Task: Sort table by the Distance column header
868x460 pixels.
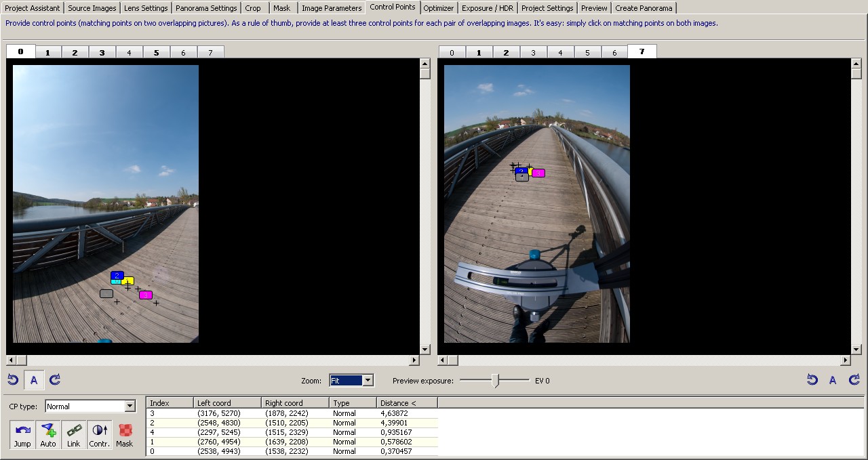Action: coord(406,403)
